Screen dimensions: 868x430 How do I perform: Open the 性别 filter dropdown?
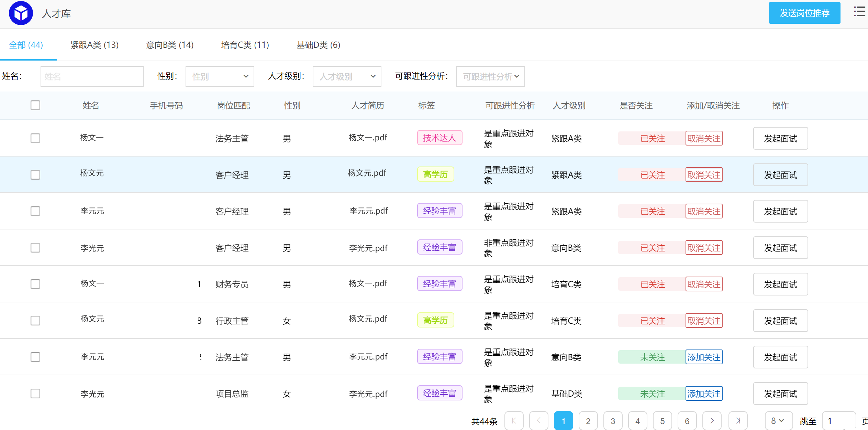coord(220,76)
